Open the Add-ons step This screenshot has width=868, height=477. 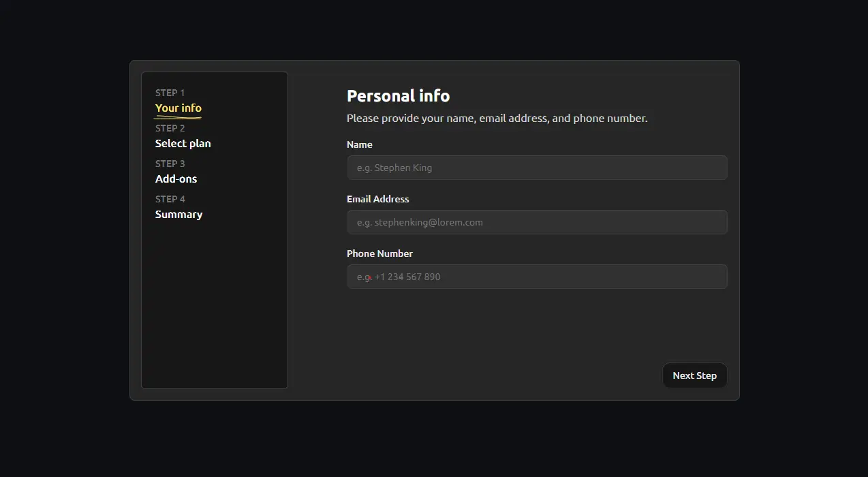tap(176, 179)
